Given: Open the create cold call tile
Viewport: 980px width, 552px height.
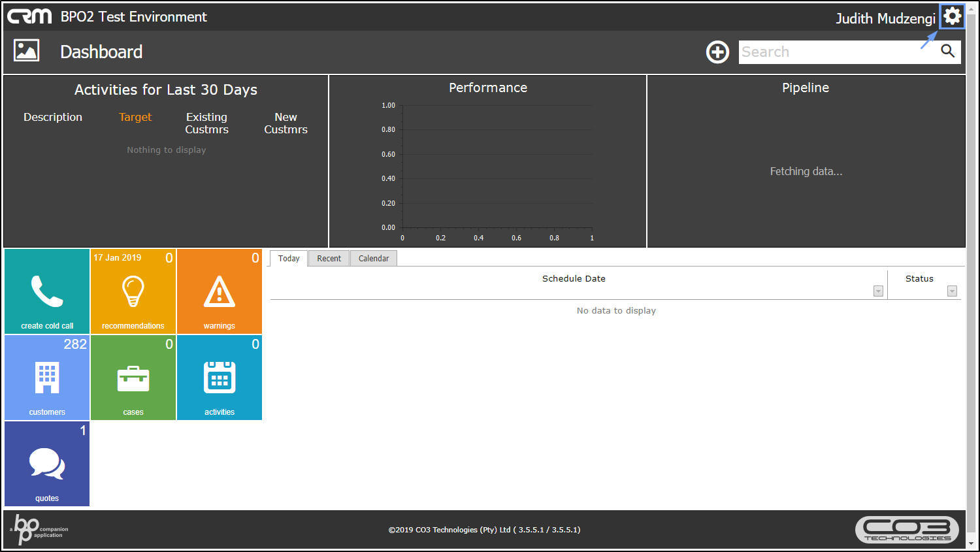Looking at the screenshot, I should point(47,291).
